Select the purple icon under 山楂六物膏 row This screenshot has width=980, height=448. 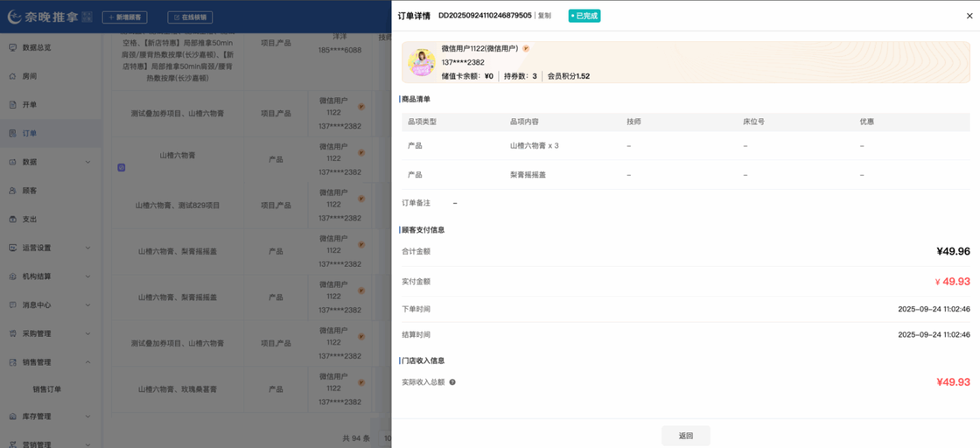point(122,167)
